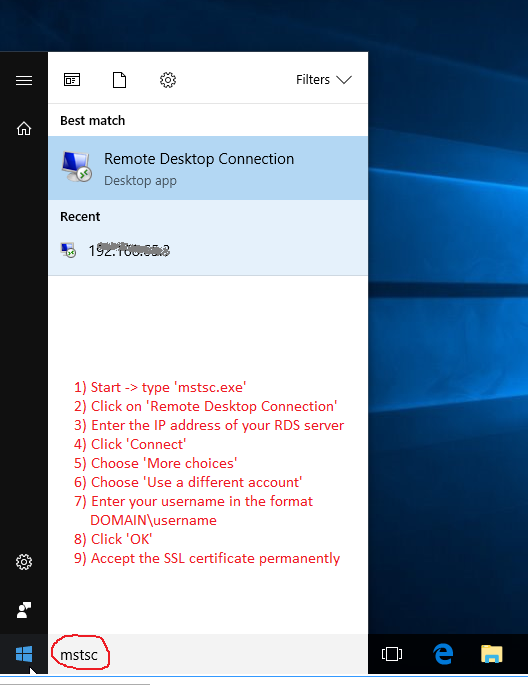Open Remote Desktop Connection best match
This screenshot has height=685, width=528.
coord(208,168)
